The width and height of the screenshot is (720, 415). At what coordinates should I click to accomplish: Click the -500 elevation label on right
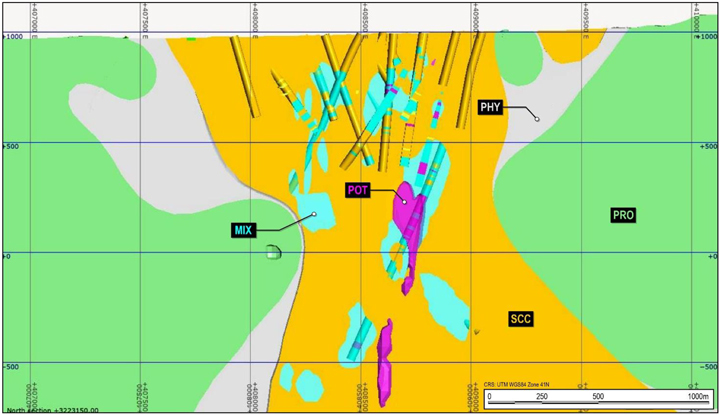click(709, 367)
